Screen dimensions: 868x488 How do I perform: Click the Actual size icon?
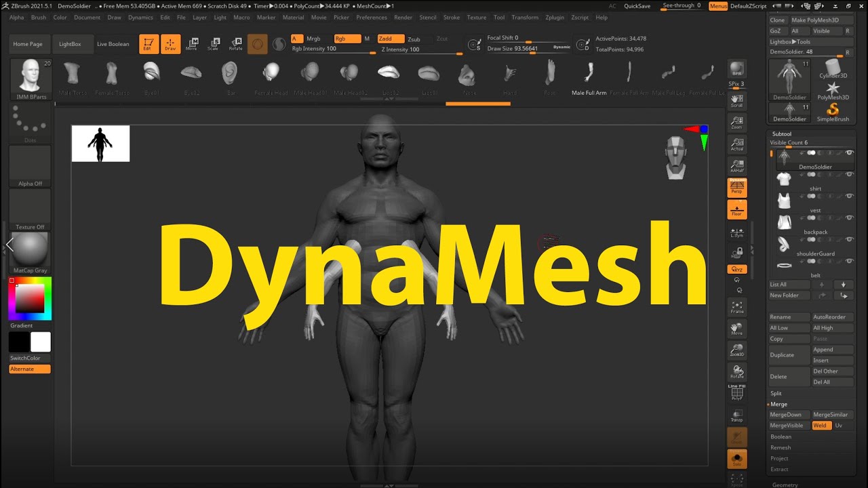point(737,144)
